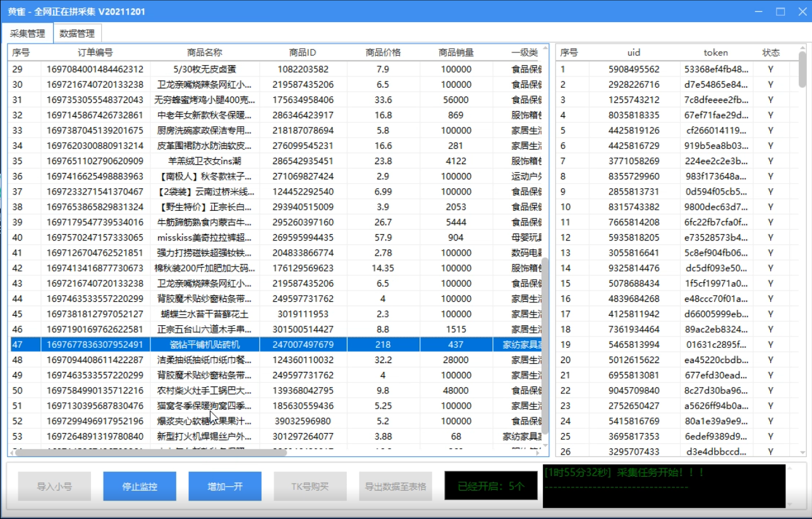
Task: Click the account list scroll-down arrow
Action: [x=803, y=451]
